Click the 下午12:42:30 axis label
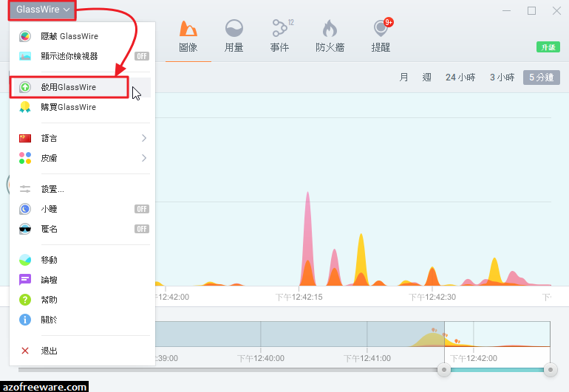 coord(432,298)
